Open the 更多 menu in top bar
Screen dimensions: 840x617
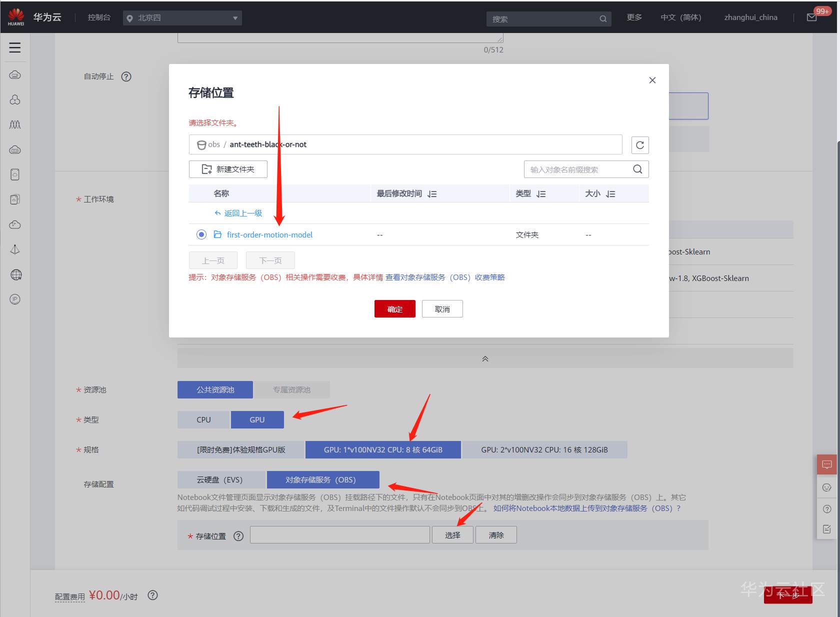point(634,17)
